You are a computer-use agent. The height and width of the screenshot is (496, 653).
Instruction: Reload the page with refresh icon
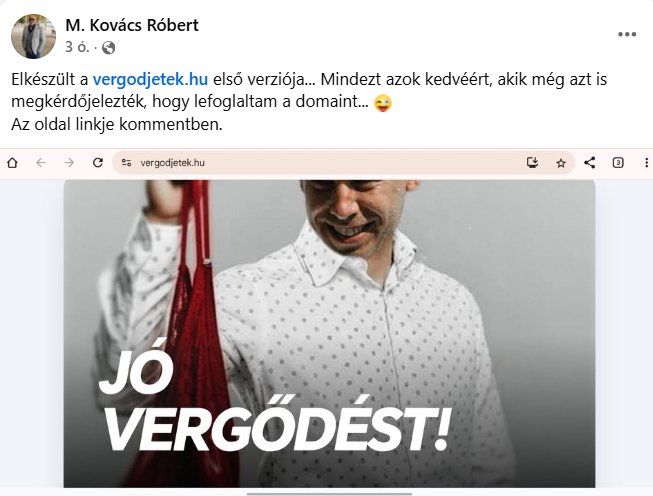tap(97, 162)
